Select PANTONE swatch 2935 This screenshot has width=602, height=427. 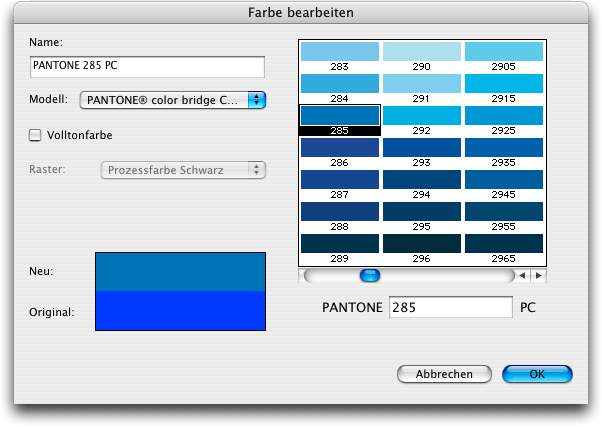tap(504, 147)
